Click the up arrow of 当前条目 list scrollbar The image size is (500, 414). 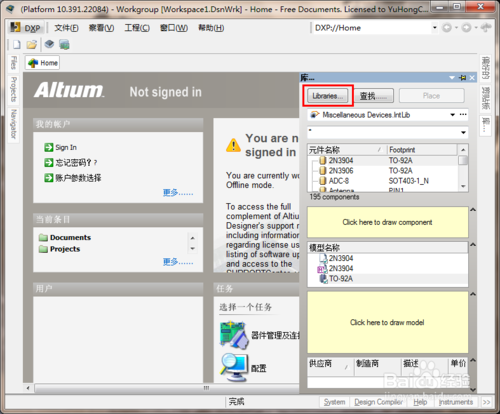click(x=192, y=238)
